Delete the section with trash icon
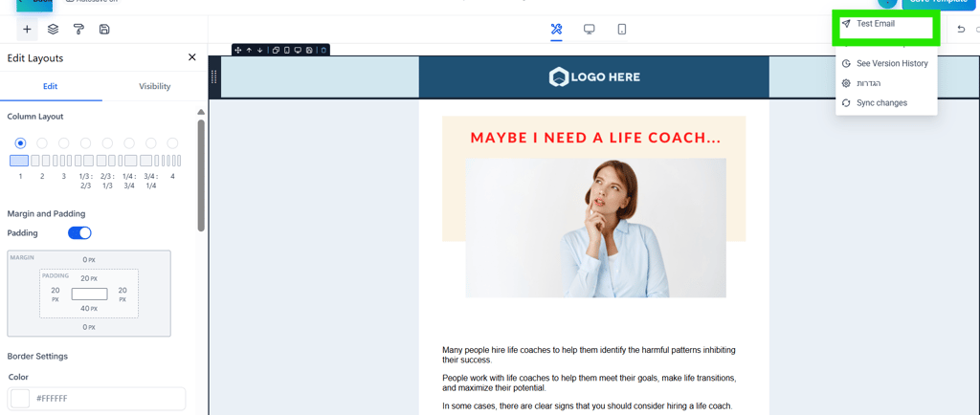Screen dimensions: 980x415 (x=323, y=50)
